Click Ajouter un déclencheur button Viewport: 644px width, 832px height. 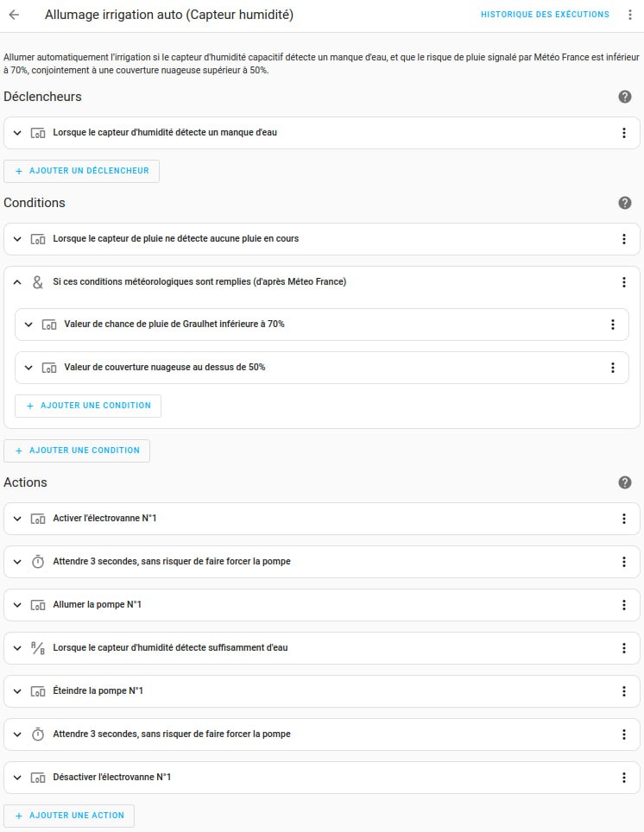[x=82, y=171]
